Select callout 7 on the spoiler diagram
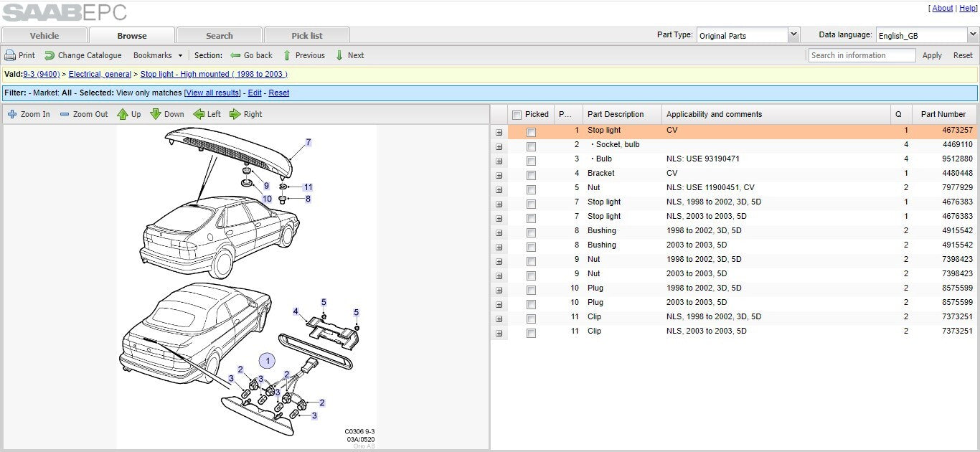The width and height of the screenshot is (980, 452). [x=308, y=142]
